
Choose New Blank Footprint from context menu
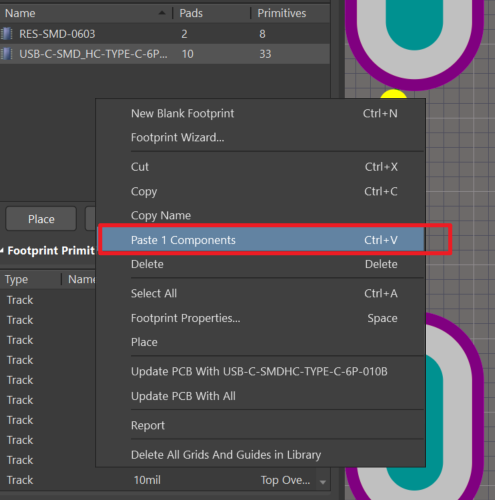point(260,113)
